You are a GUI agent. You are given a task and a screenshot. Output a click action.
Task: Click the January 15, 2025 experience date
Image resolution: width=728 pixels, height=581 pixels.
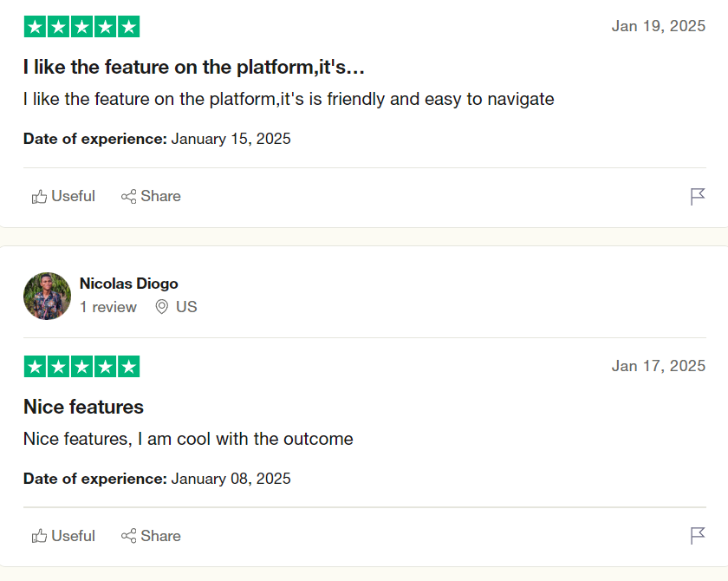tap(231, 139)
